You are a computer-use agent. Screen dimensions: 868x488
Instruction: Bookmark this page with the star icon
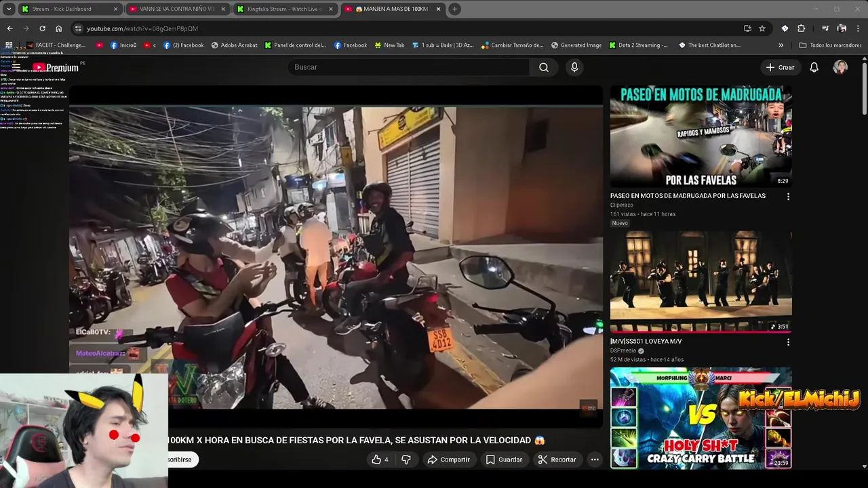(x=762, y=28)
